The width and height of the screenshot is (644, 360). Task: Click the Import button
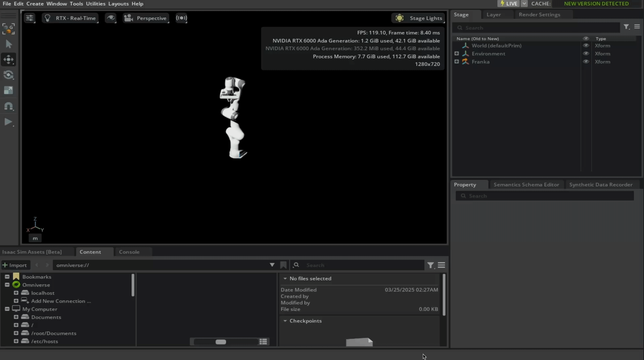[15, 265]
